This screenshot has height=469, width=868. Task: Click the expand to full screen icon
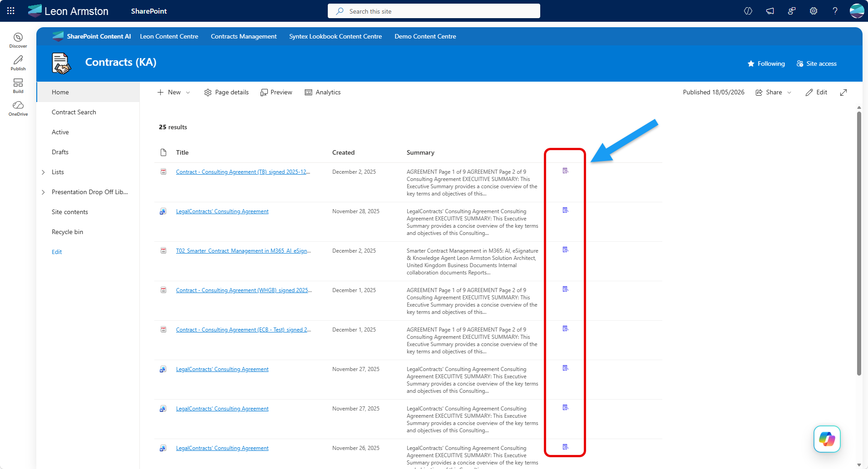point(843,92)
